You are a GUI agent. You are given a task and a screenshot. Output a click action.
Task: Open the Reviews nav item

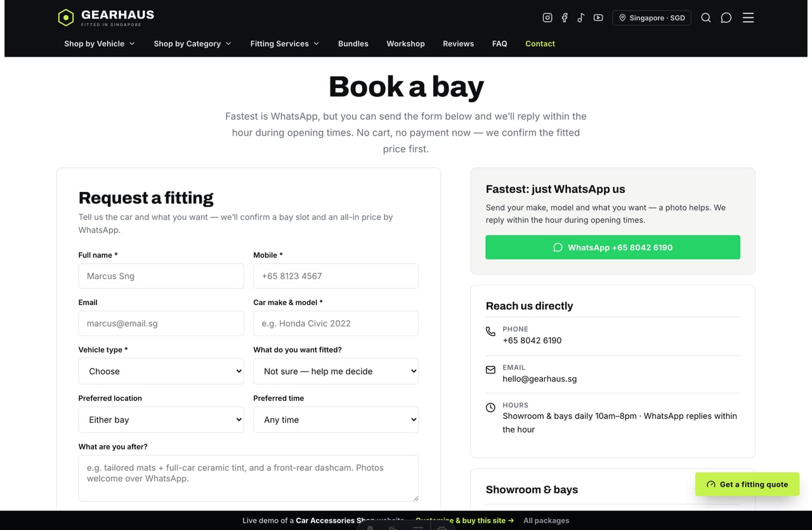458,44
